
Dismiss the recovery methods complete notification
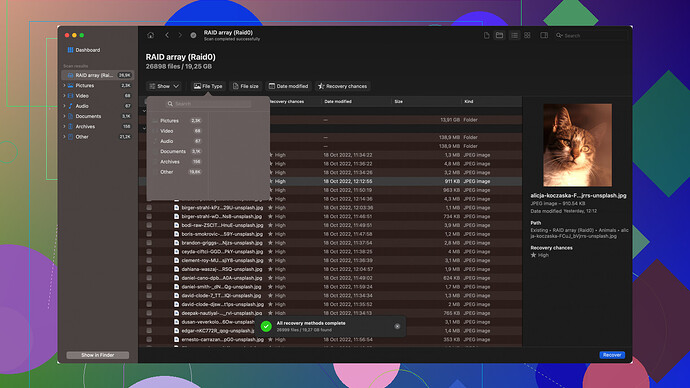pos(397,326)
